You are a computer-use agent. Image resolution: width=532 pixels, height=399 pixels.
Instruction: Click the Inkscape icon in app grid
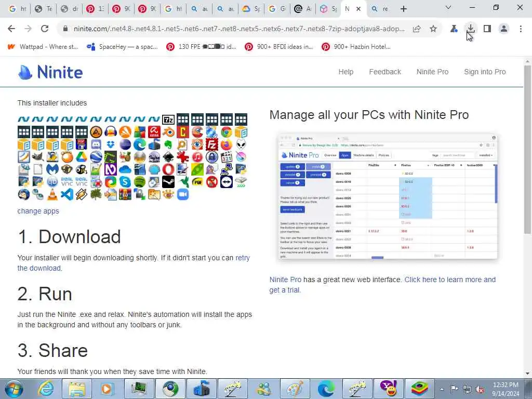168,157
